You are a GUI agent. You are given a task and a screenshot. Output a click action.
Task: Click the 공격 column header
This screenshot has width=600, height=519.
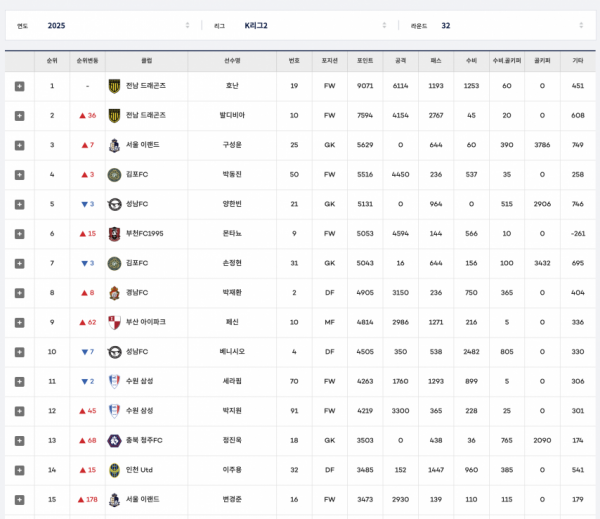point(400,60)
